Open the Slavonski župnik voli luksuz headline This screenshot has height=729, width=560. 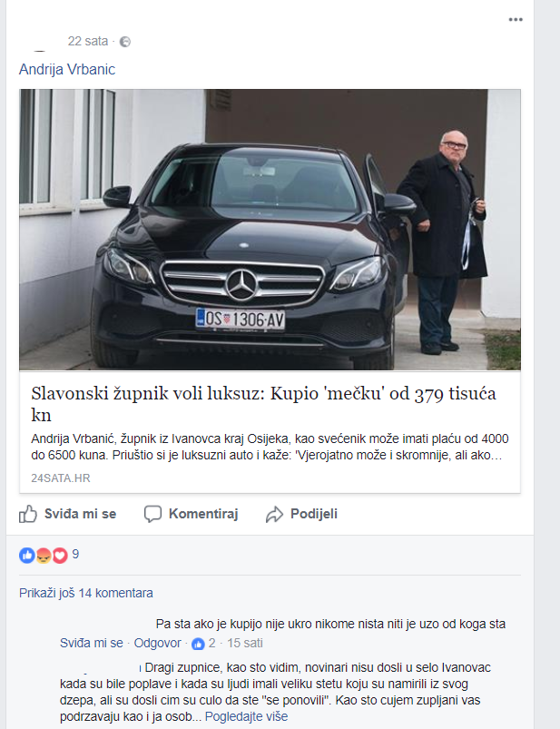click(x=263, y=404)
